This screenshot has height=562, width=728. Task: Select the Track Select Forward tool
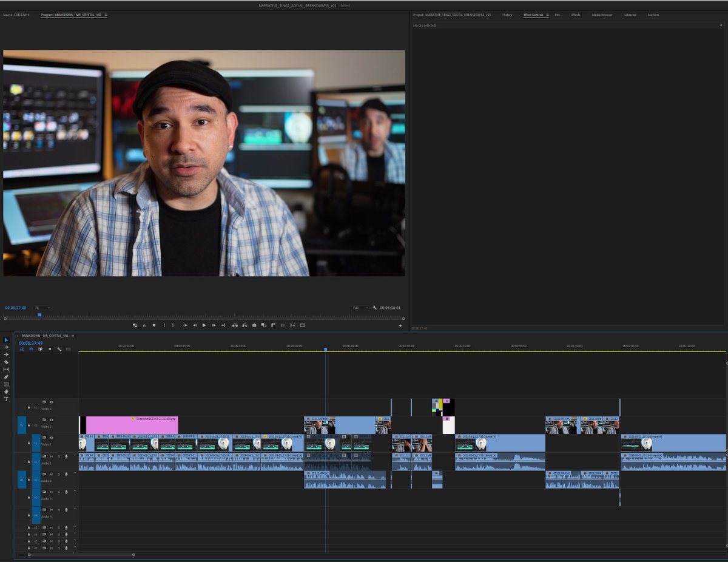(x=6, y=347)
